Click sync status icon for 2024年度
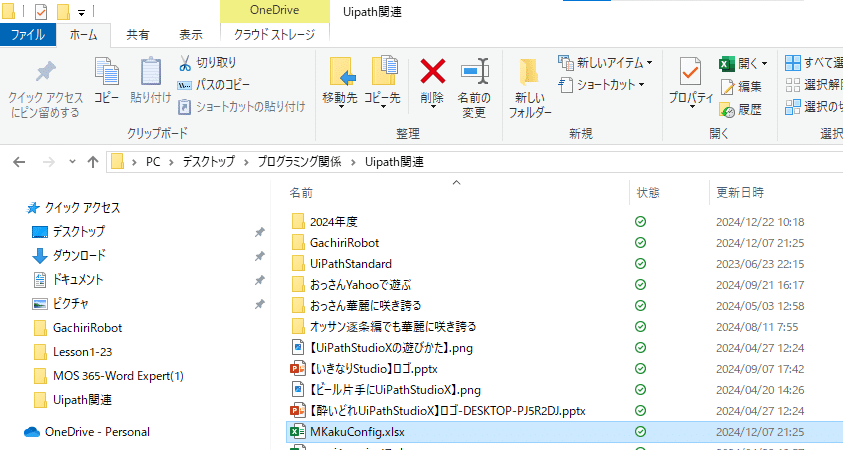 pyautogui.click(x=640, y=222)
